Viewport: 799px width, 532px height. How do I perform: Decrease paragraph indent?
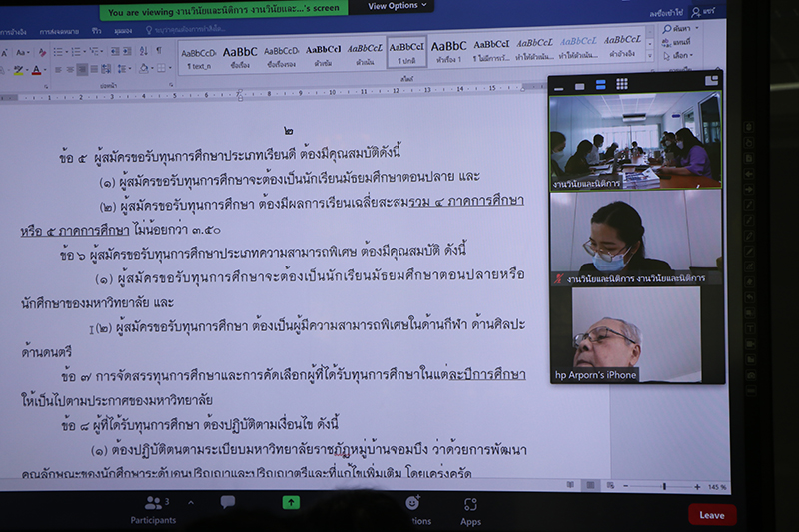coord(115,51)
